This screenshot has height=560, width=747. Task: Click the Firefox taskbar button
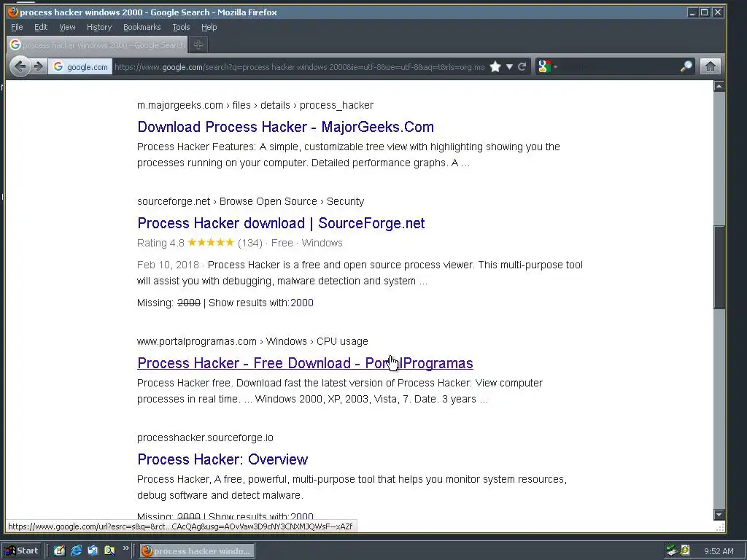[x=197, y=551]
